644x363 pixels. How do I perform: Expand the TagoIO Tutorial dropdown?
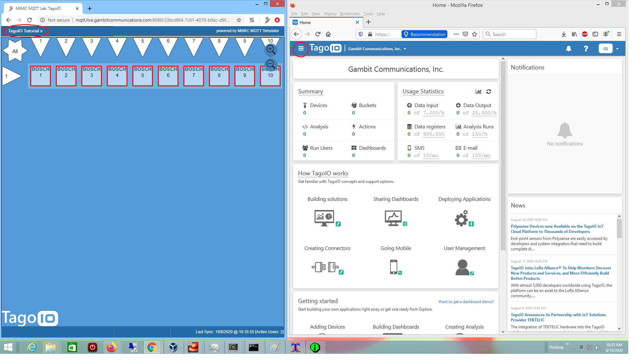pyautogui.click(x=25, y=31)
